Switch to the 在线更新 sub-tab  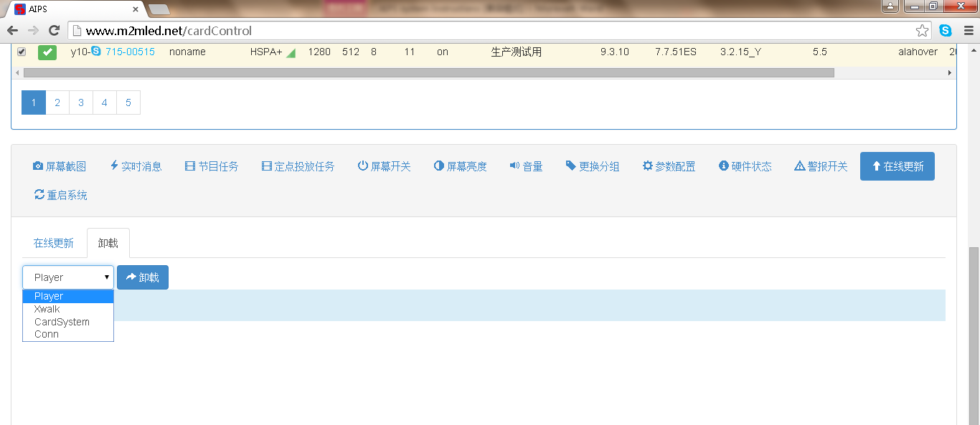54,243
